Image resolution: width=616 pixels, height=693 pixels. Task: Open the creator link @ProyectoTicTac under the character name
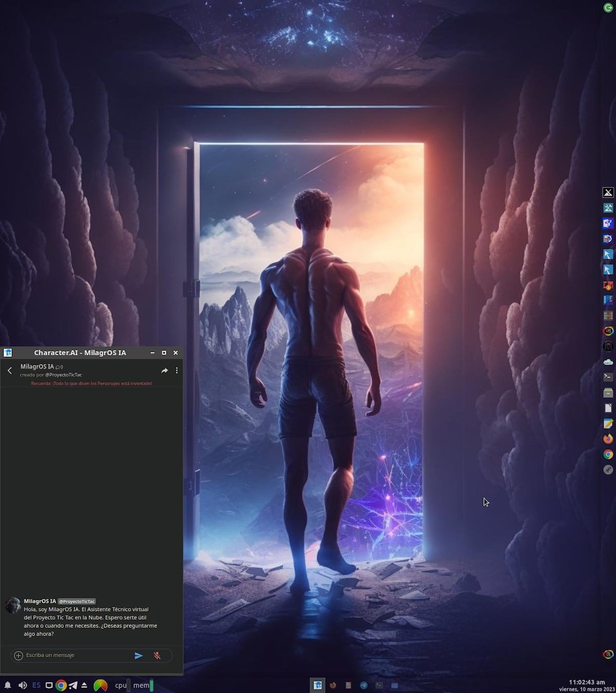64,375
